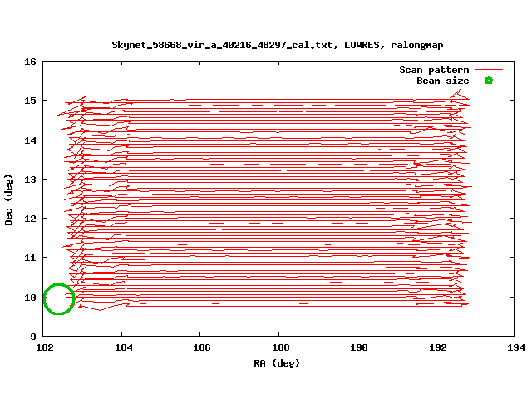Screen dimensions: 532x399
Task: Click the x-axis tick label 184
Action: pos(124,347)
